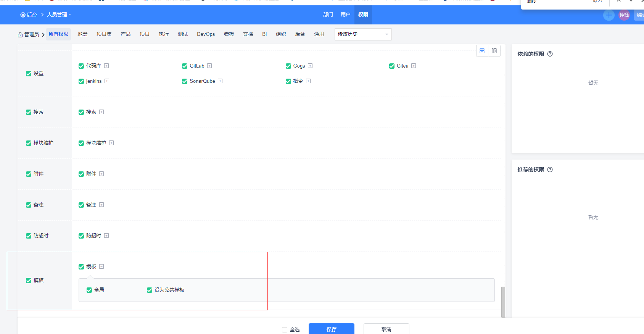Click the 取消 button
This screenshot has height=334, width=644.
click(x=386, y=329)
